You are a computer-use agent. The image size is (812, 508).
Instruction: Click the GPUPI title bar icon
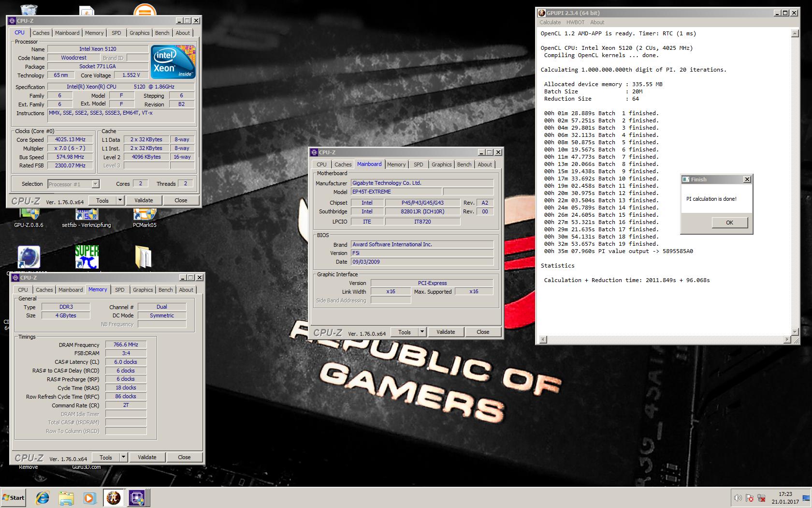pyautogui.click(x=542, y=13)
